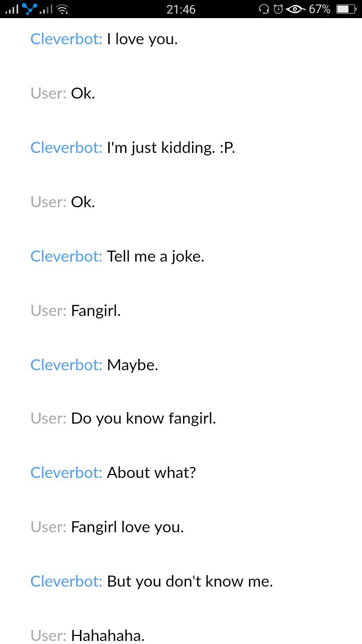
Task: Tap the headphone status icon
Action: [x=264, y=9]
